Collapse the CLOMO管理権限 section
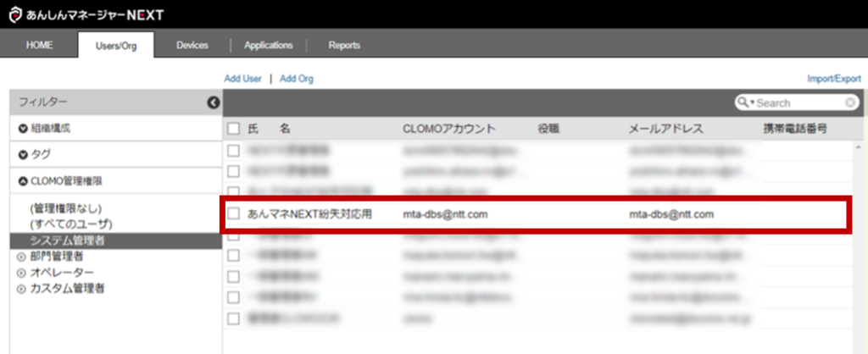The width and height of the screenshot is (868, 354). coord(23,180)
